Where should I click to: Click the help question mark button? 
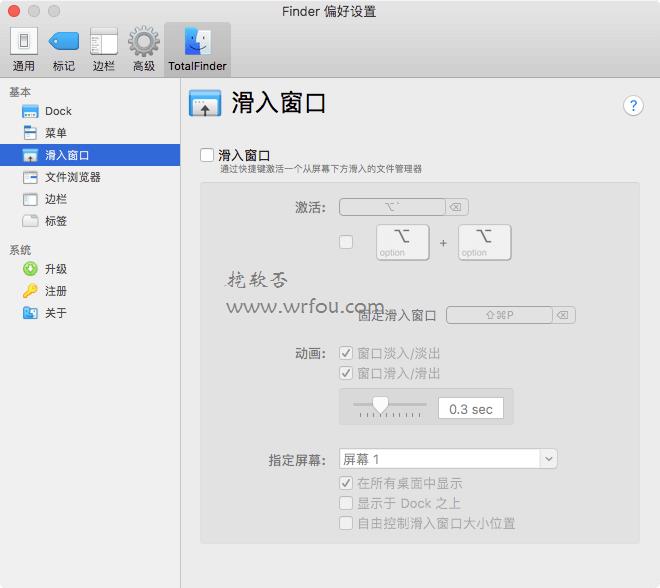coord(633,105)
